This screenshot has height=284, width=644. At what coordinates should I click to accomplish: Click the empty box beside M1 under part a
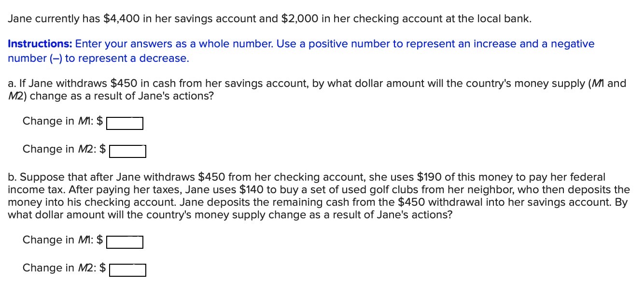[x=125, y=123]
